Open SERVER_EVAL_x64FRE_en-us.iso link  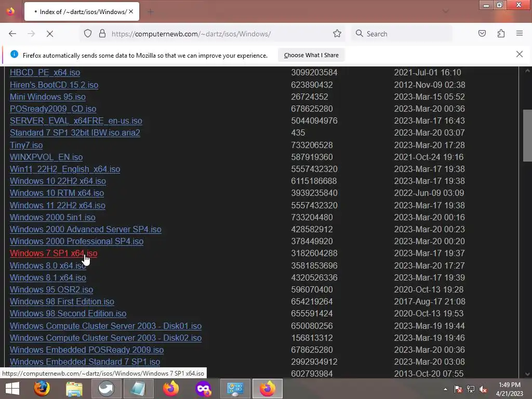[x=76, y=121]
